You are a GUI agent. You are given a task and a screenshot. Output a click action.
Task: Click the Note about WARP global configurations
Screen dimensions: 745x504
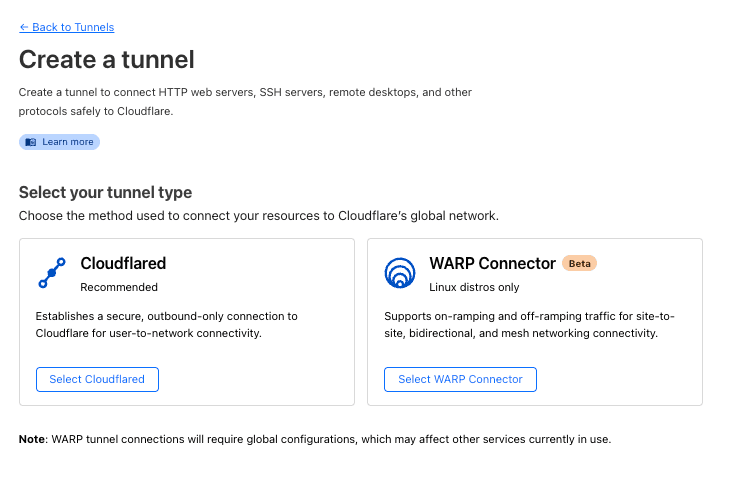pyautogui.click(x=330, y=439)
